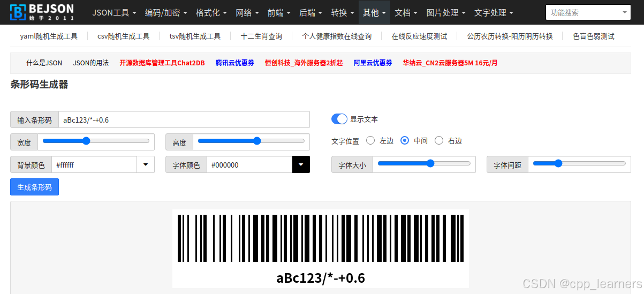Click the 背景颜色 #ffffff input
The height and width of the screenshot is (294, 644).
[x=94, y=165]
